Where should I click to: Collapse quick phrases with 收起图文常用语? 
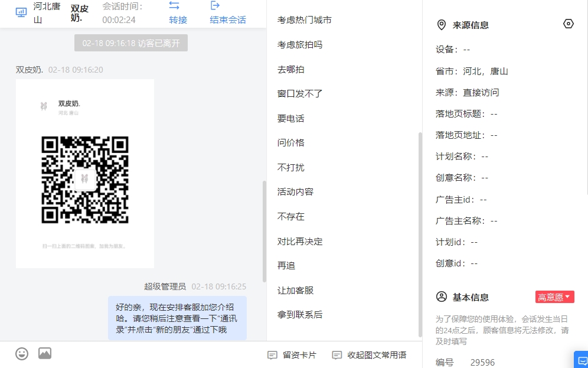pyautogui.click(x=369, y=355)
